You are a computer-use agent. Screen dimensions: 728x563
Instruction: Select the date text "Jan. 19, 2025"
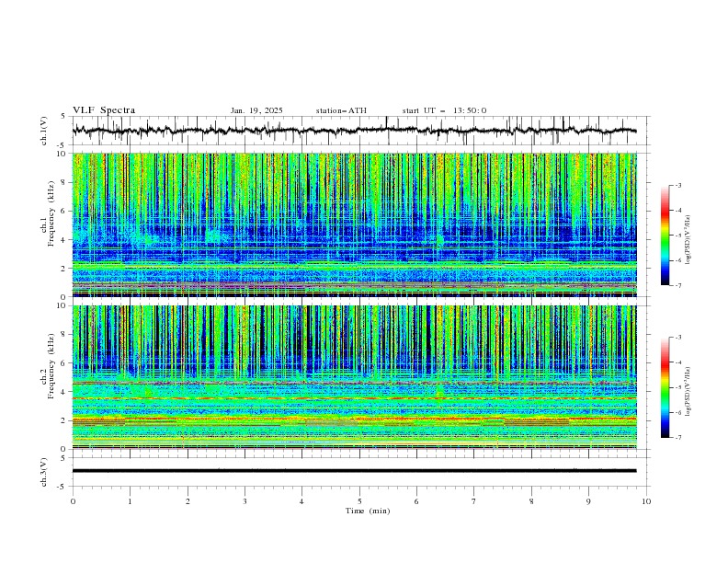tap(256, 110)
